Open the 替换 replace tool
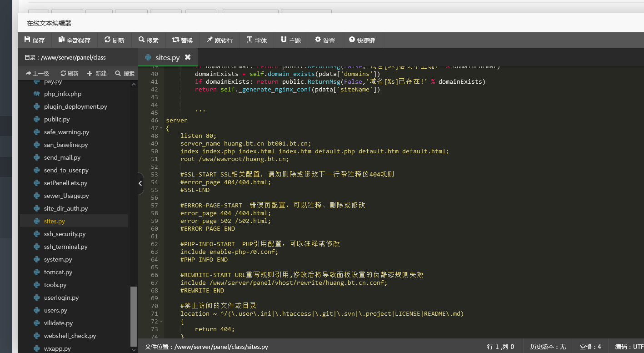The height and width of the screenshot is (353, 644). coord(182,40)
